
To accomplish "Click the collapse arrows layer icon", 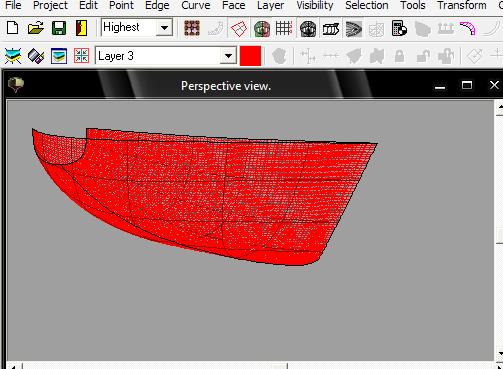I will [82, 56].
